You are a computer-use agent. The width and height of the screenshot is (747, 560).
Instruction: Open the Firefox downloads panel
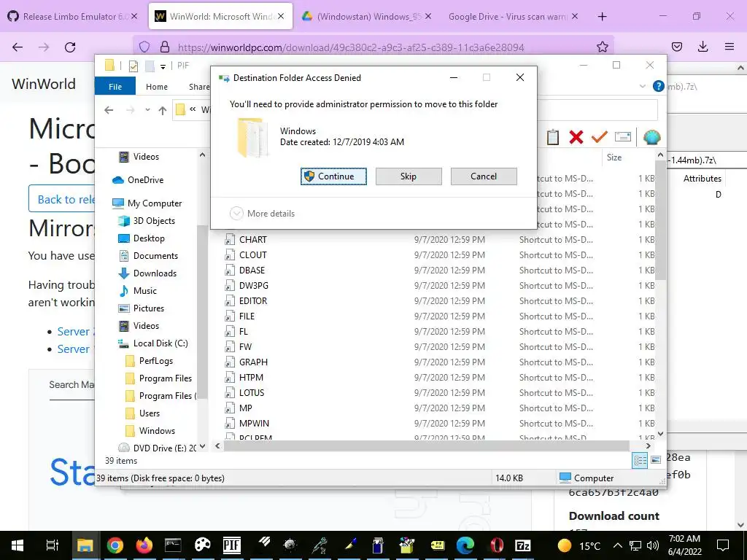703,47
